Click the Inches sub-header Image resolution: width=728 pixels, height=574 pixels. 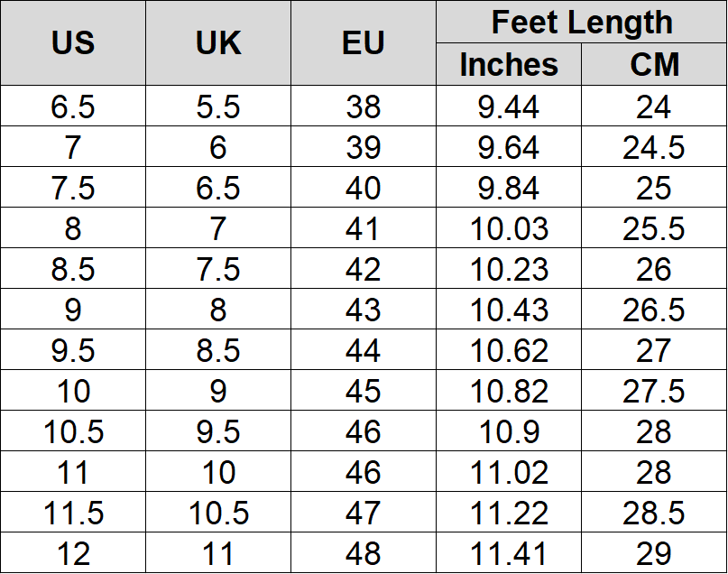coord(509,65)
